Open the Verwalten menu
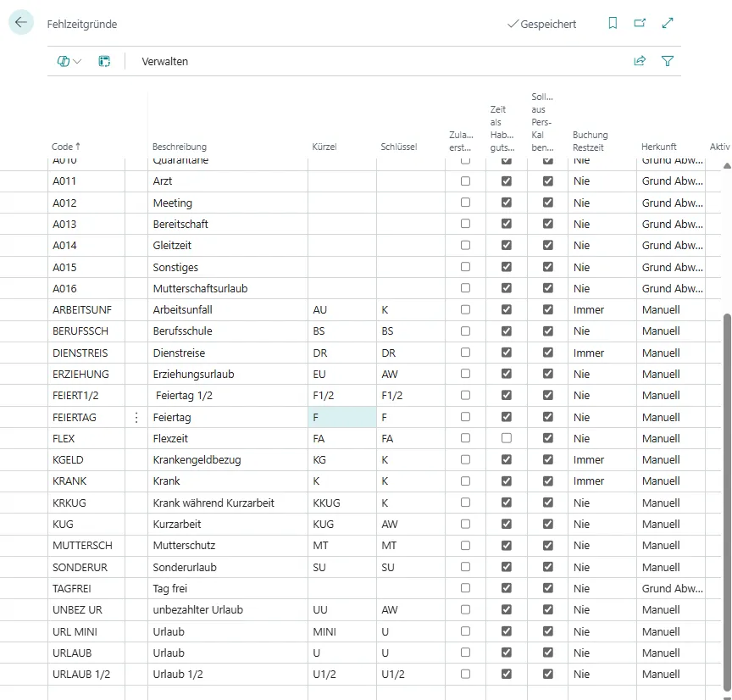Screen dimensions: 732x700 pos(165,61)
